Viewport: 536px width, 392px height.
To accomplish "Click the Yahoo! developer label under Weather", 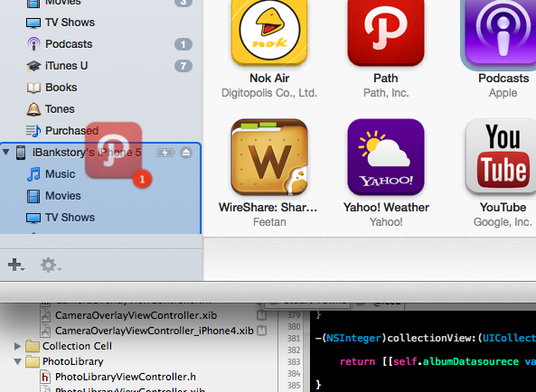I will tap(386, 222).
